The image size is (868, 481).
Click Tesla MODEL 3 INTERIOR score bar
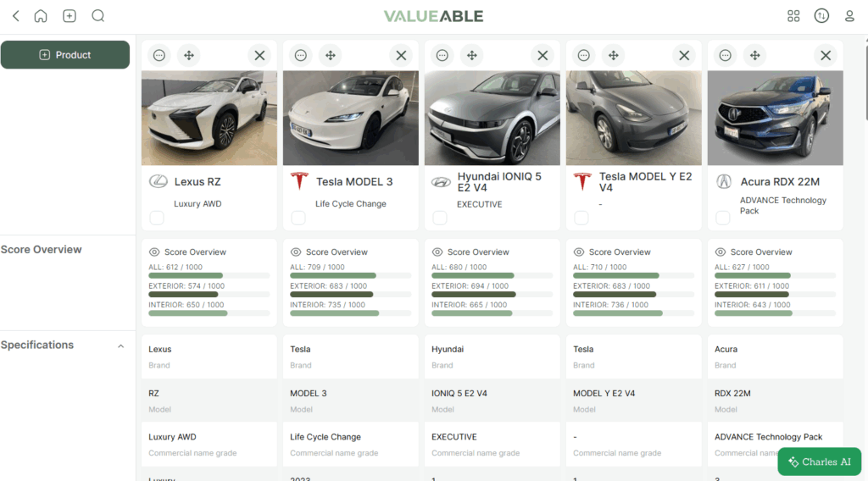(x=350, y=313)
